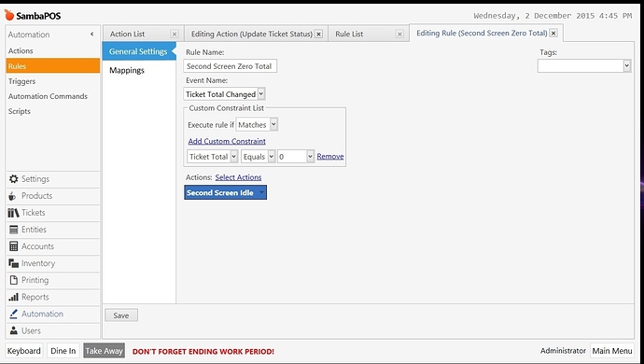Image resolution: width=644 pixels, height=364 pixels.
Task: Click the Products icon in sidebar
Action: (x=12, y=196)
